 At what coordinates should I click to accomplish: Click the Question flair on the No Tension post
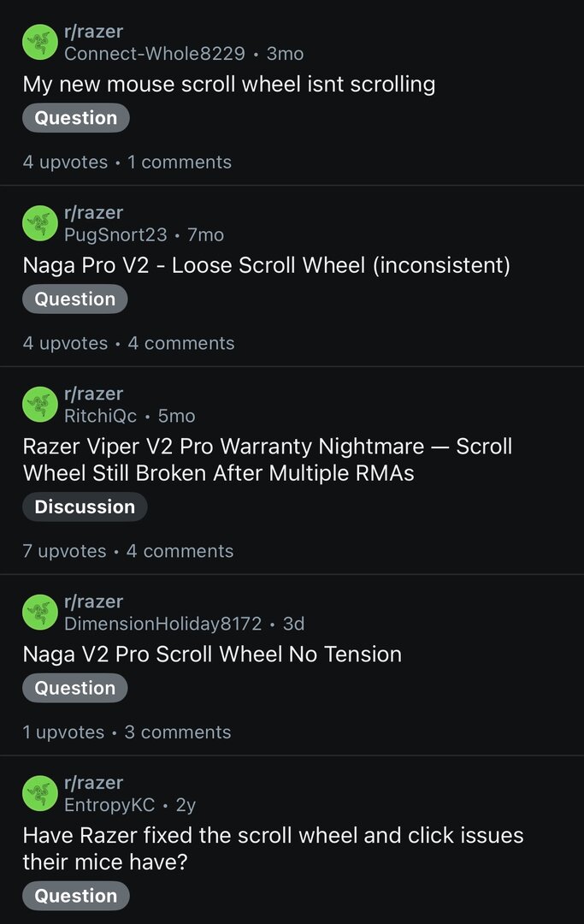coord(74,688)
